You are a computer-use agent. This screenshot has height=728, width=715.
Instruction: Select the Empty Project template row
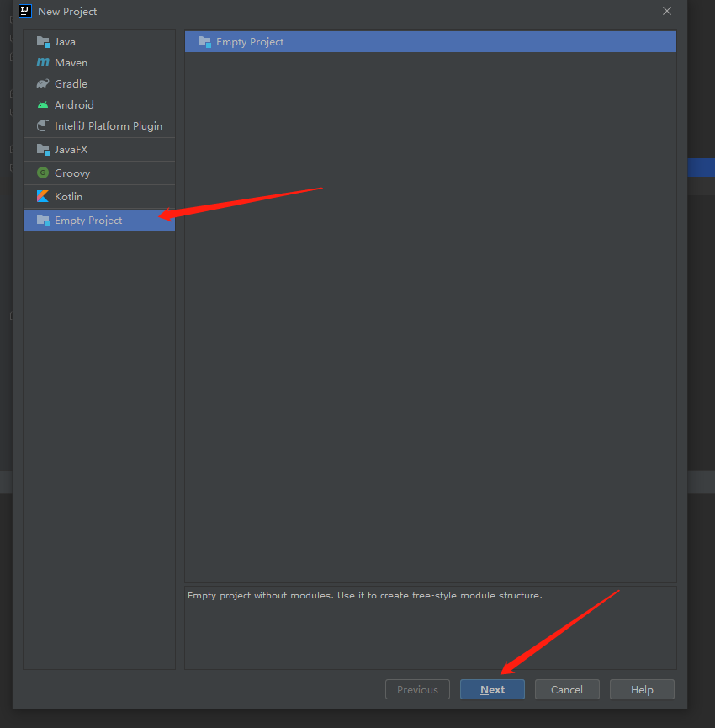[431, 42]
